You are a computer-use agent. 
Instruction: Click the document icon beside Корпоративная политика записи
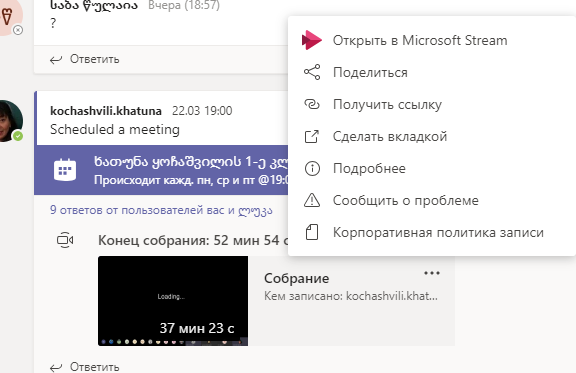(312, 232)
